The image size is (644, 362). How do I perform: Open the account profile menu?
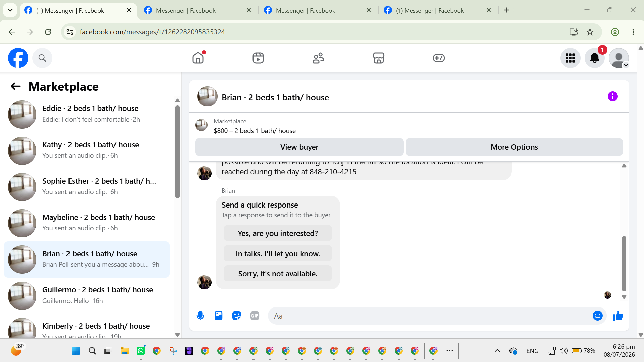(x=619, y=58)
